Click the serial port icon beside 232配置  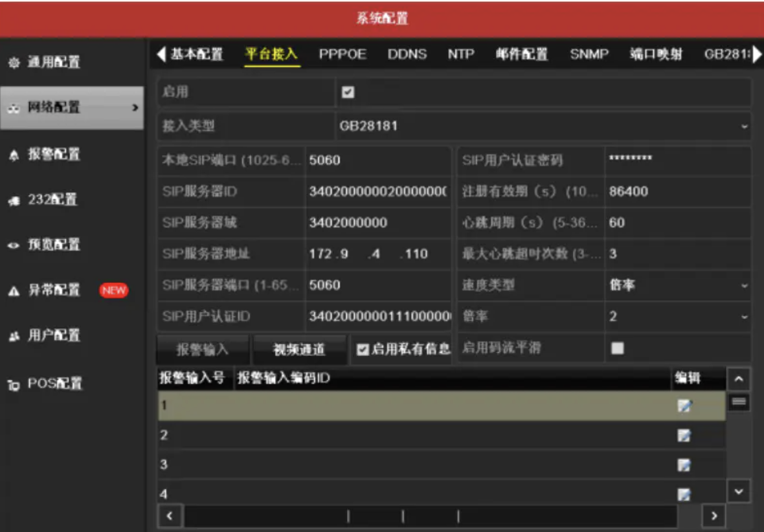[x=14, y=200]
